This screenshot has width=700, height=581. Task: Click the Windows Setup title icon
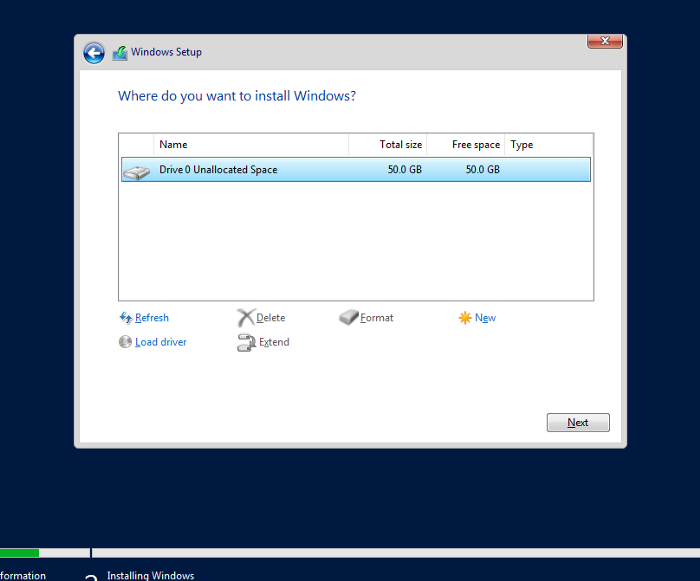pos(120,53)
